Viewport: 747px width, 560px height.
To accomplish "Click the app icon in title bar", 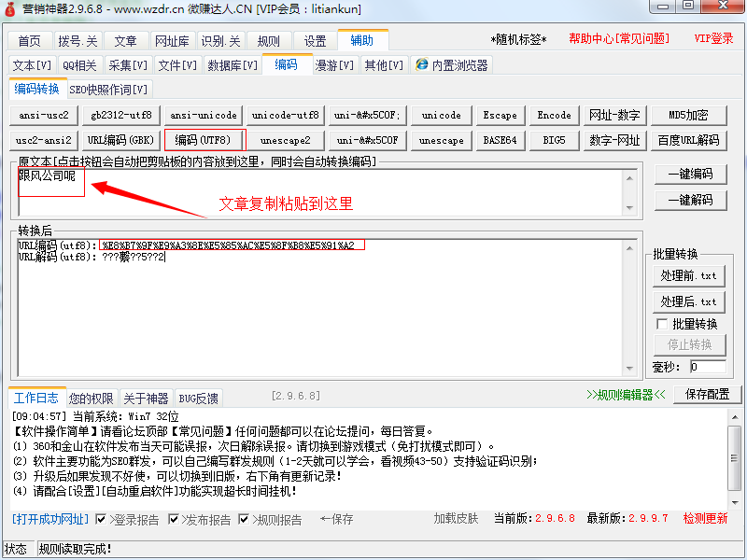I will (11, 9).
